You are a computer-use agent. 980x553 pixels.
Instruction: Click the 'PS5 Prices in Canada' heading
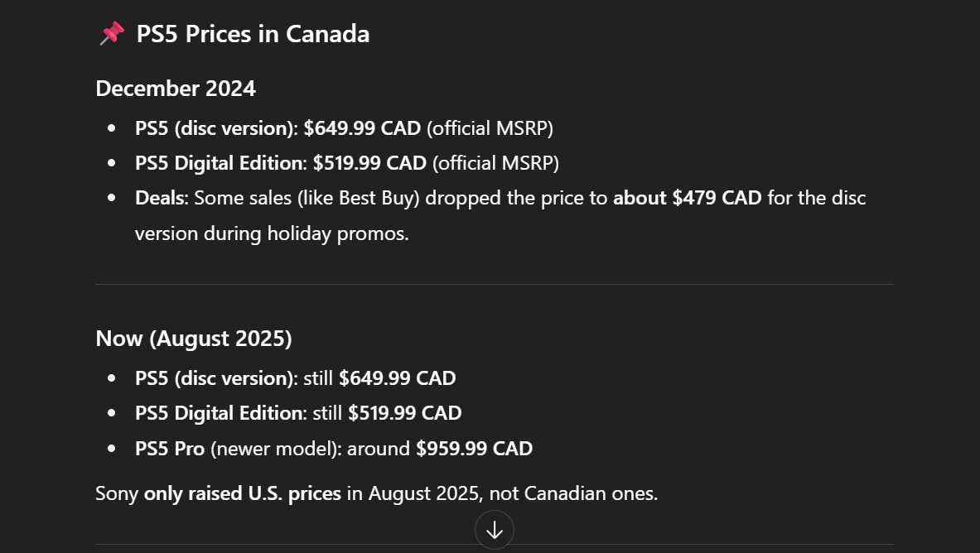(253, 34)
